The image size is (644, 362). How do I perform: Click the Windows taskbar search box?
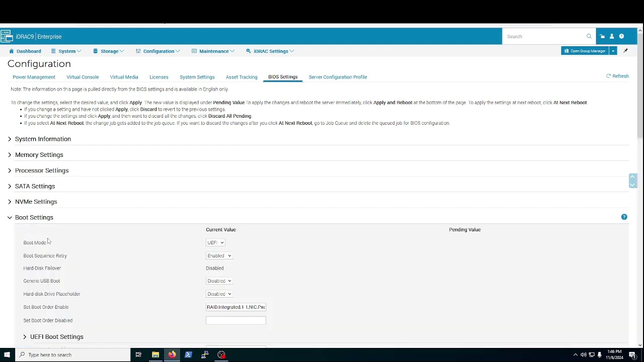(x=73, y=354)
